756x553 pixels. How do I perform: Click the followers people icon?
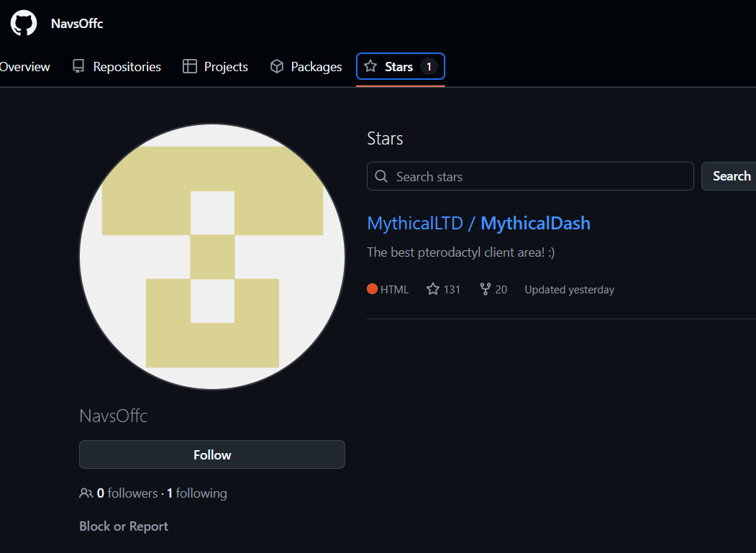86,493
